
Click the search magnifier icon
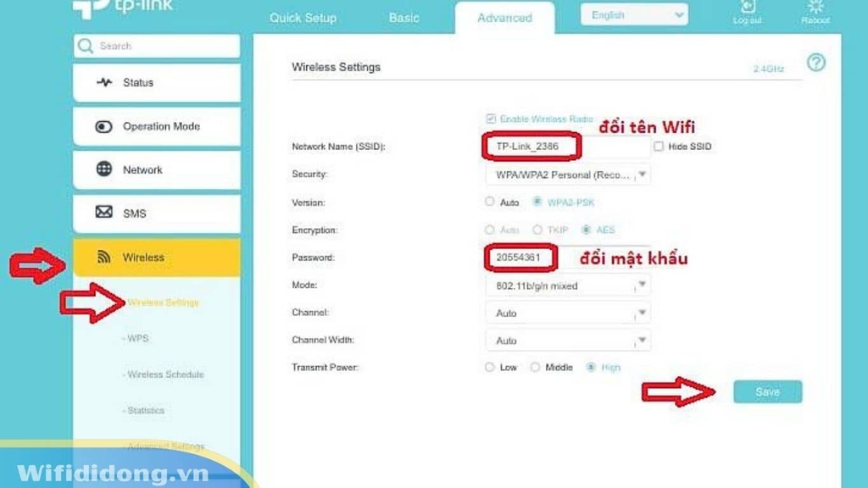(x=87, y=46)
